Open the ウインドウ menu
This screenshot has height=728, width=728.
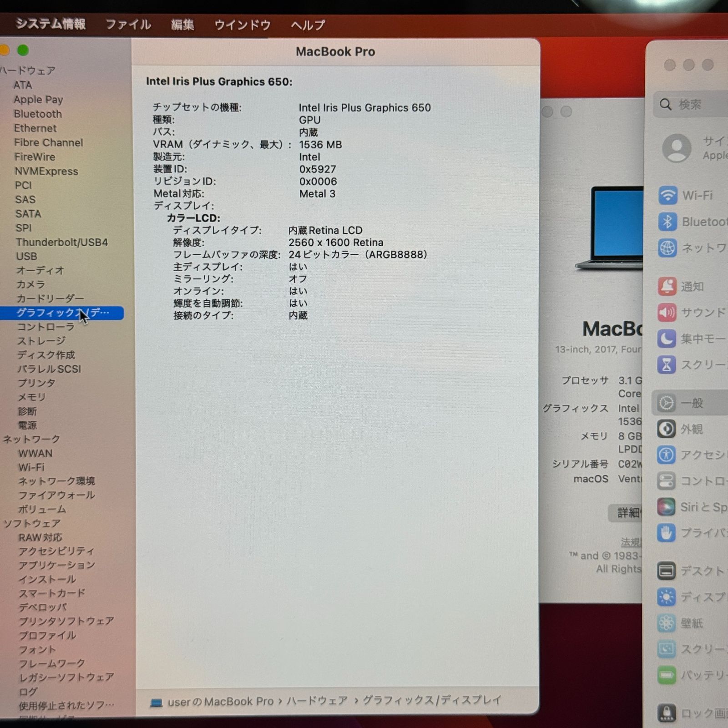[x=243, y=25]
